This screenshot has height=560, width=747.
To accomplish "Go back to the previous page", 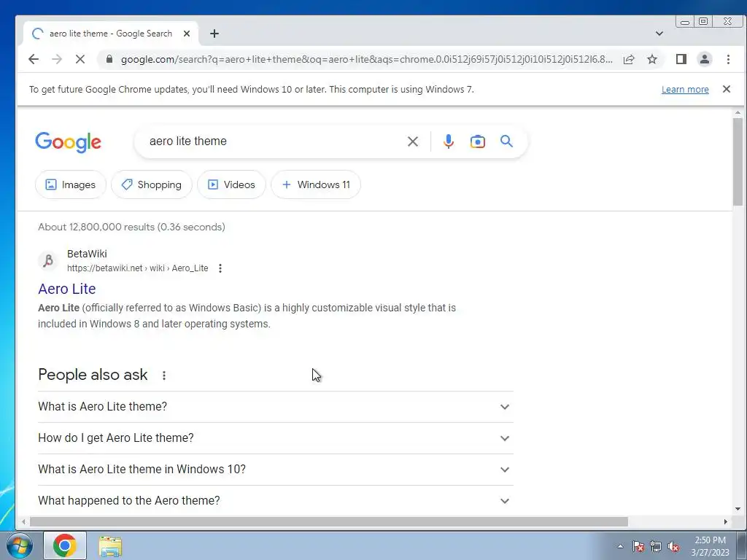I will coord(34,59).
